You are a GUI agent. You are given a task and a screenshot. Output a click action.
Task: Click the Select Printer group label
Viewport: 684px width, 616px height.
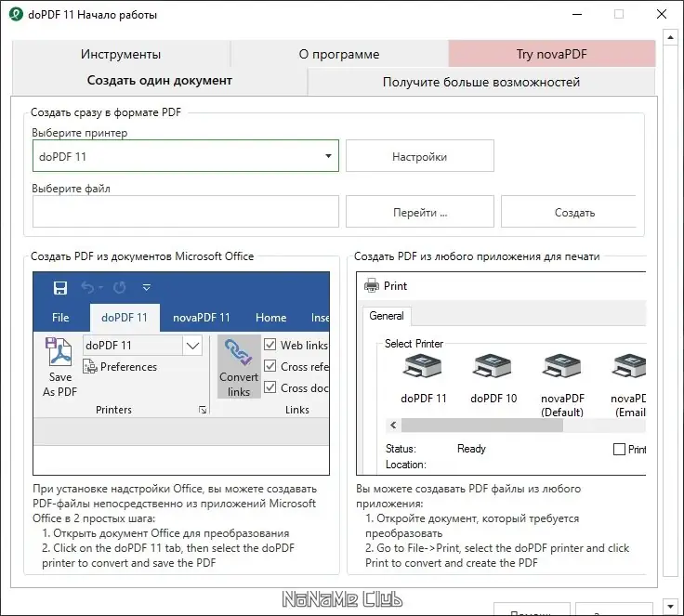click(414, 344)
